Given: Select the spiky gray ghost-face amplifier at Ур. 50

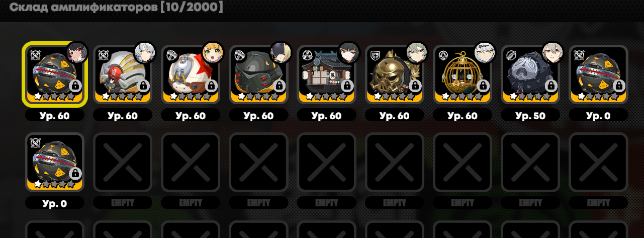Looking at the screenshot, I should tap(530, 74).
